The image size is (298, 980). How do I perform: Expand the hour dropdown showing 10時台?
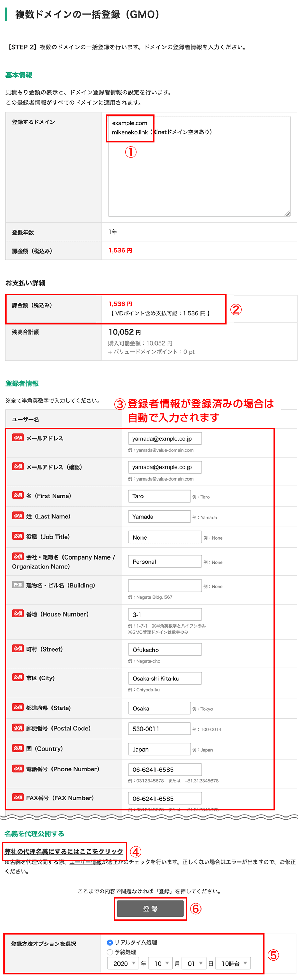point(233,964)
